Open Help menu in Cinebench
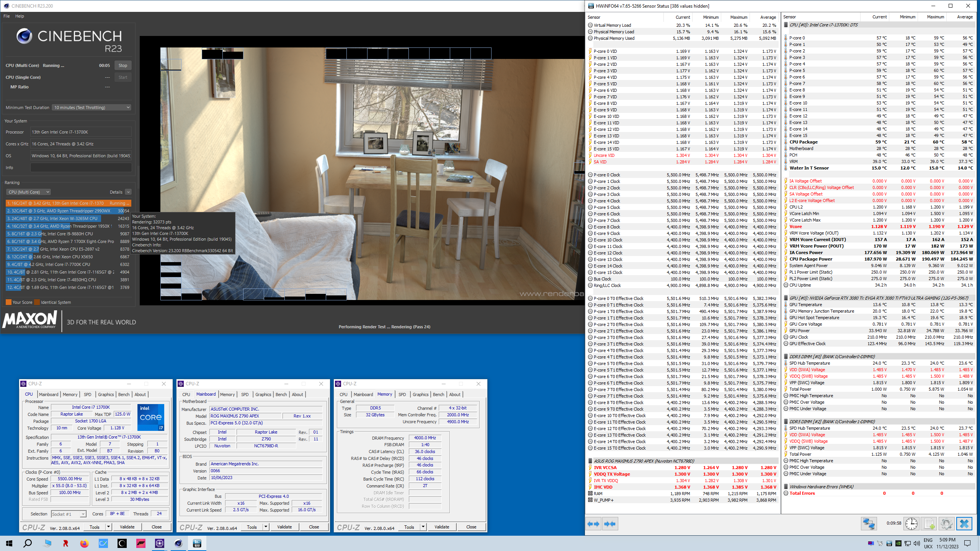The height and width of the screenshot is (551, 980). point(20,16)
